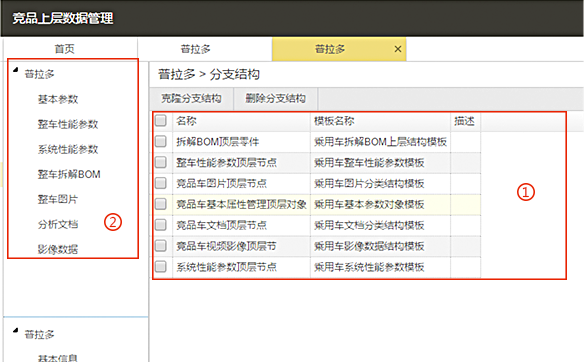Open 整车拆解BOM in the tree
Viewport: 584px width, 362px height.
(69, 174)
